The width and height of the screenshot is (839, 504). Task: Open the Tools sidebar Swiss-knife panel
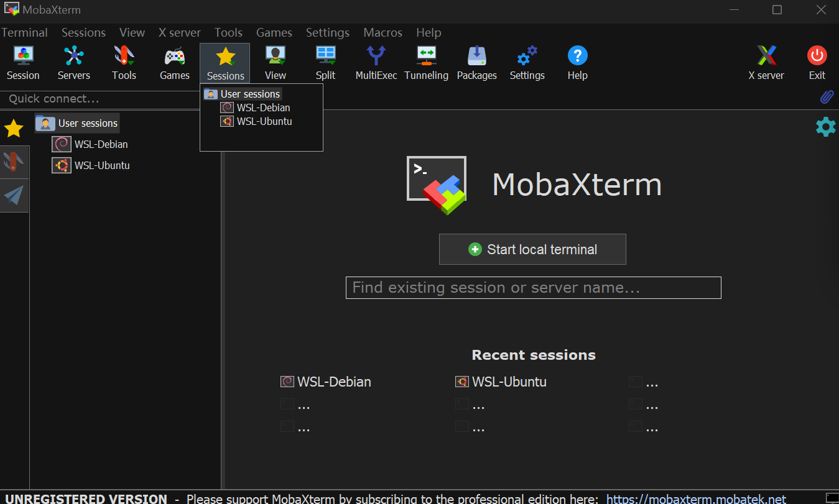14,162
